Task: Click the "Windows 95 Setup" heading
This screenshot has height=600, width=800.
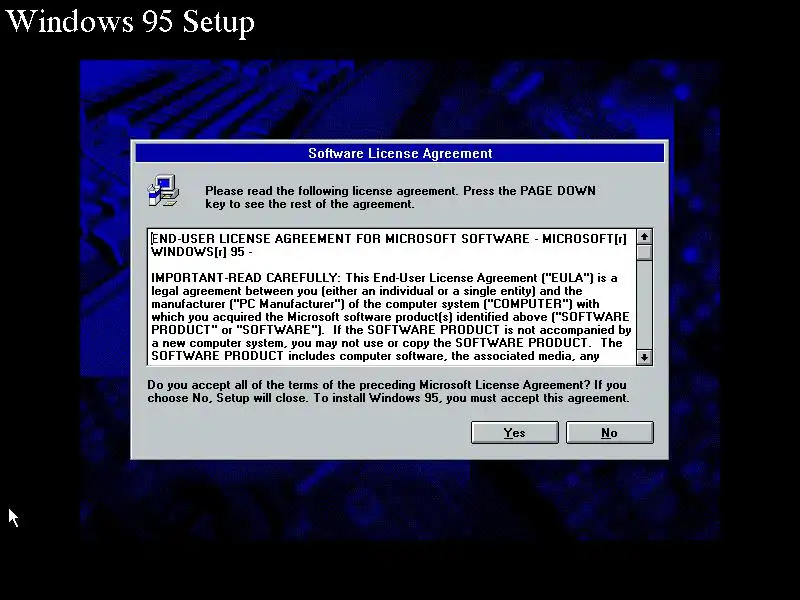Action: tap(130, 21)
